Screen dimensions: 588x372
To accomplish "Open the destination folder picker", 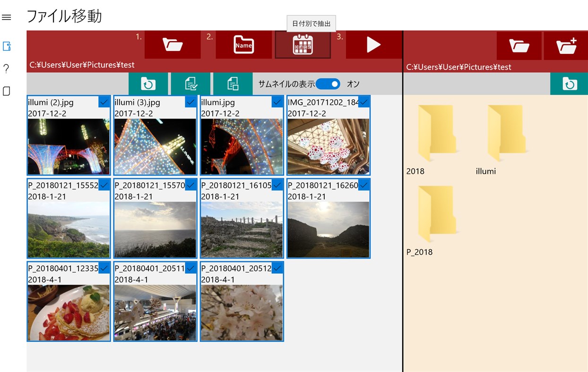I will pos(519,45).
